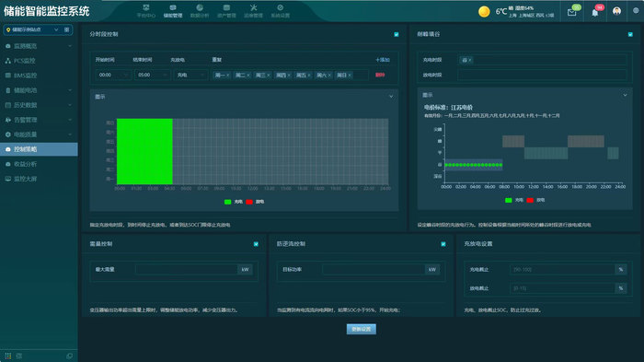Remove the 周二 tag from repeat days
Image resolution: width=644 pixels, height=362 pixels.
(248, 76)
